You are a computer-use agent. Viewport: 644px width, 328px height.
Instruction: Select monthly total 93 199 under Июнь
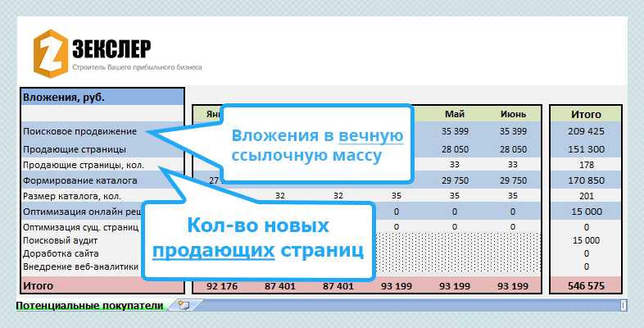tap(513, 285)
